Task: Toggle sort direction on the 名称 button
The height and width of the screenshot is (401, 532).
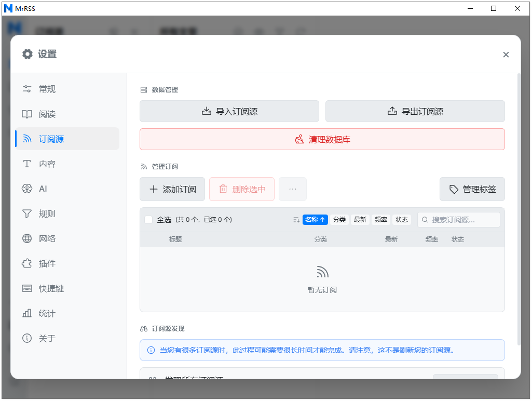Action: (315, 220)
